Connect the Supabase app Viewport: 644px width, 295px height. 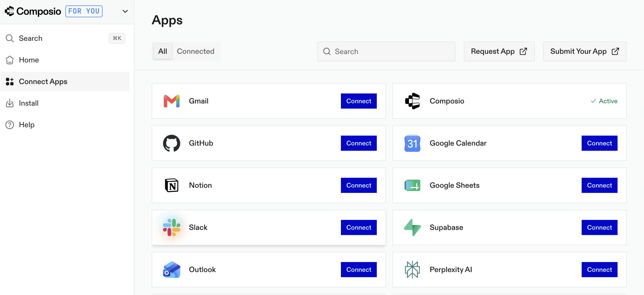(599, 227)
